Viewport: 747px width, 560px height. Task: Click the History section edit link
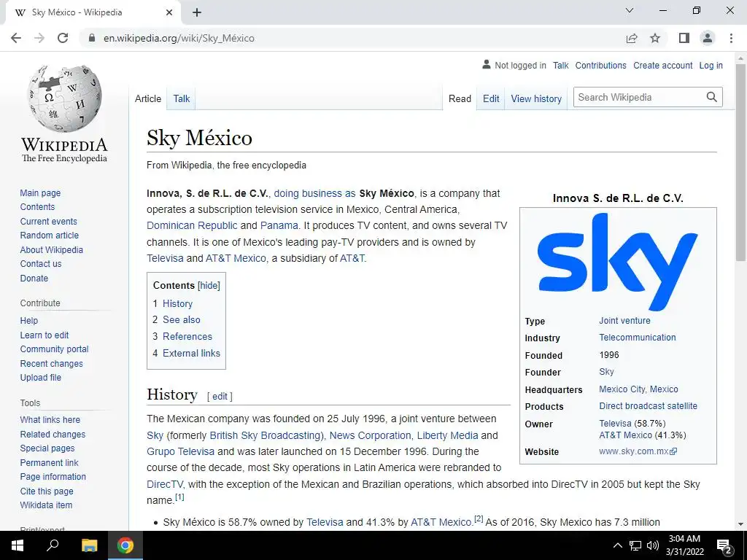pos(220,396)
